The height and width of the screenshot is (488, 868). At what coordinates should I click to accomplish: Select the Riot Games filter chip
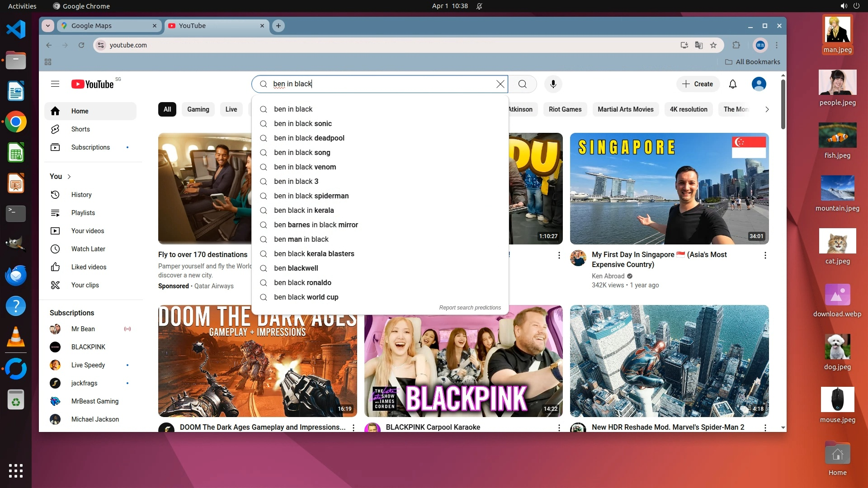pyautogui.click(x=565, y=109)
